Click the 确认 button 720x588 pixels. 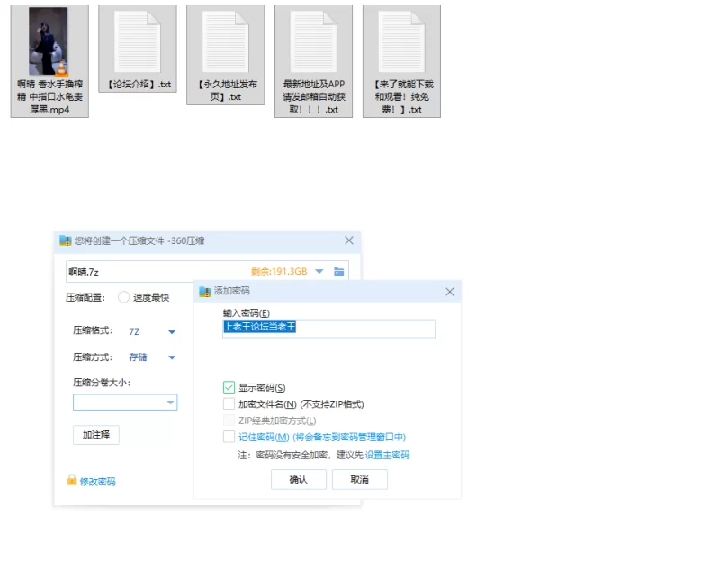pyautogui.click(x=299, y=480)
